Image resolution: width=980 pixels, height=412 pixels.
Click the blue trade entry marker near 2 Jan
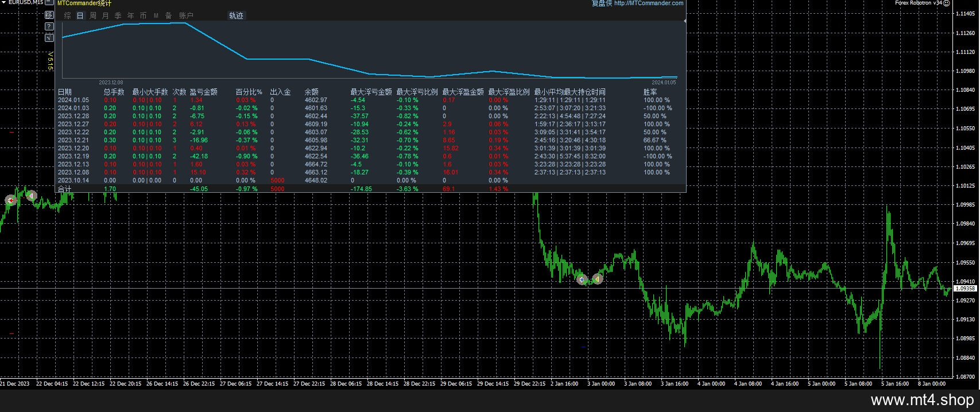tap(582, 279)
